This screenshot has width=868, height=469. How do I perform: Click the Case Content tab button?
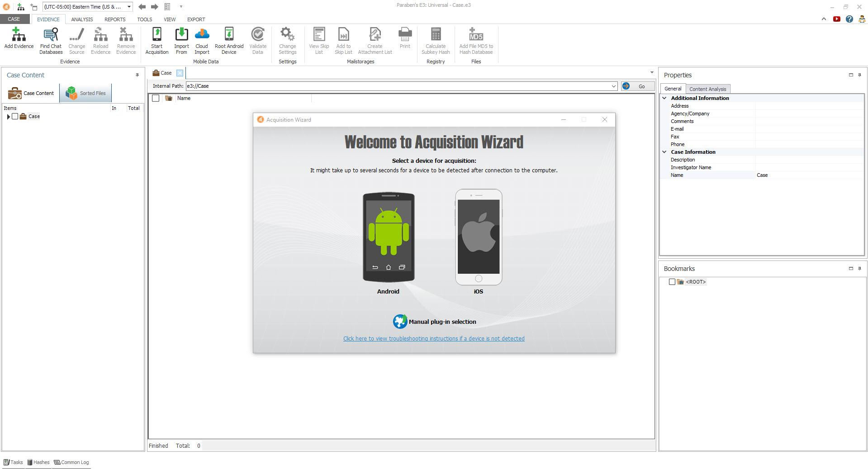click(31, 93)
